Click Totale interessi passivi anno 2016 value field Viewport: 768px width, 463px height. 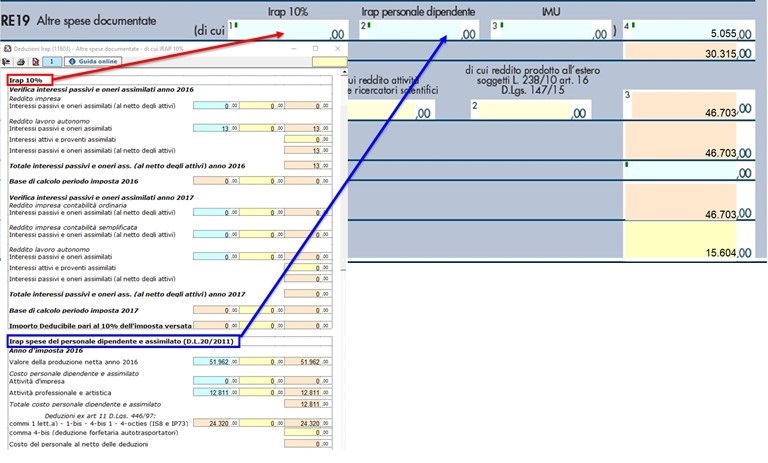point(308,166)
